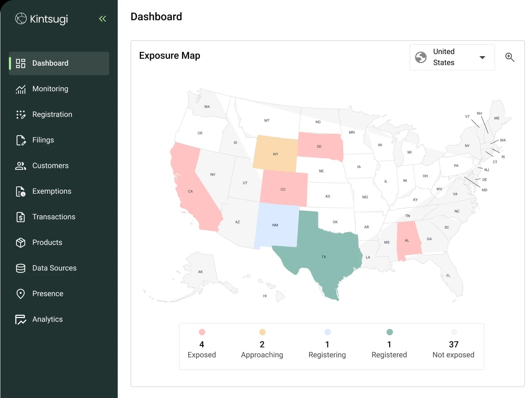Click the Products box icon
This screenshot has height=398, width=532.
(x=21, y=242)
